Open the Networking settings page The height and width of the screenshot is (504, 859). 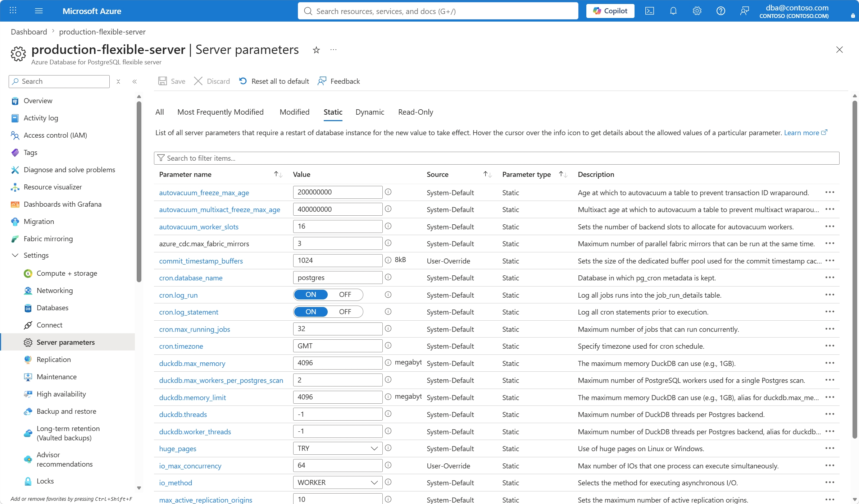click(x=55, y=290)
